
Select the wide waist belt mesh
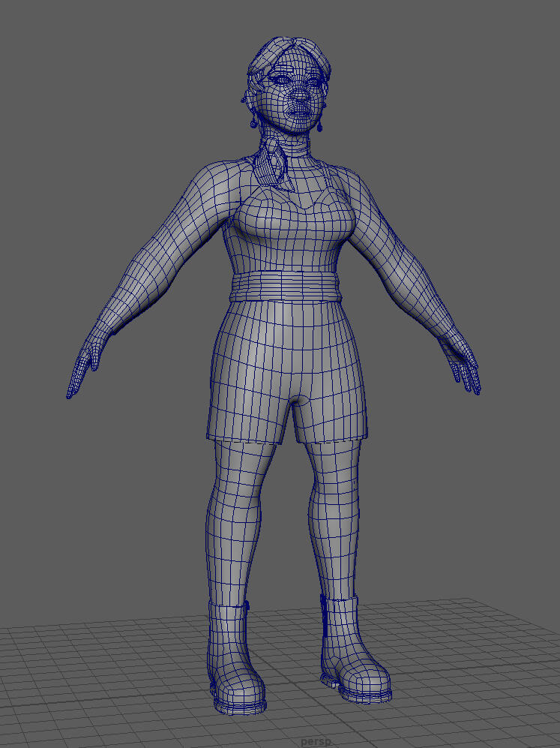286,287
